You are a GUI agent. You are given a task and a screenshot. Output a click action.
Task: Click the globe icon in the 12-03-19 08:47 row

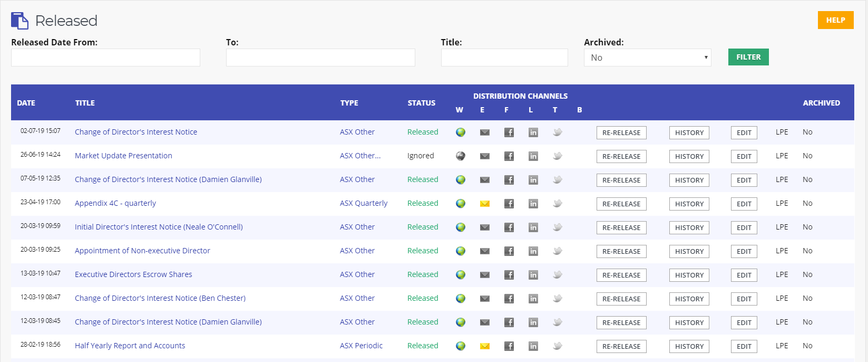point(461,299)
